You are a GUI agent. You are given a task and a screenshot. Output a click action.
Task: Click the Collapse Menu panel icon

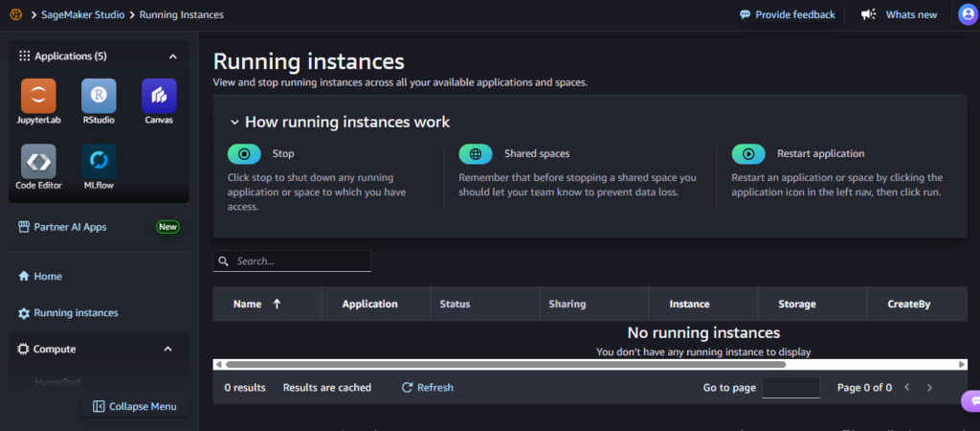[99, 407]
